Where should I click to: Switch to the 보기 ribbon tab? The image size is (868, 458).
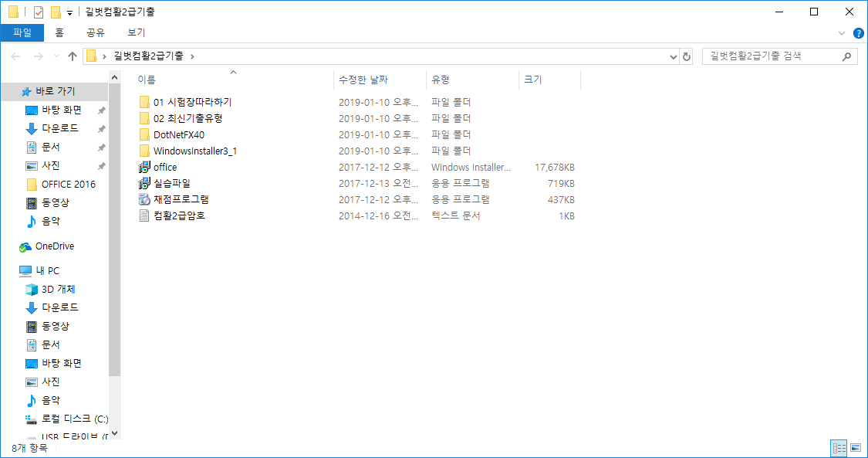coord(136,32)
